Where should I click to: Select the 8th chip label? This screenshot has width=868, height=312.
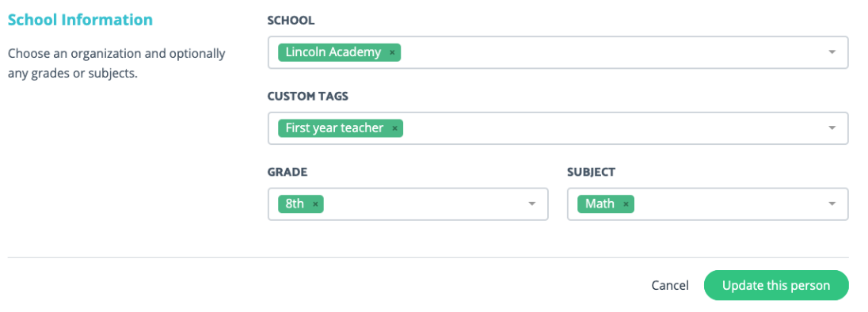[295, 204]
